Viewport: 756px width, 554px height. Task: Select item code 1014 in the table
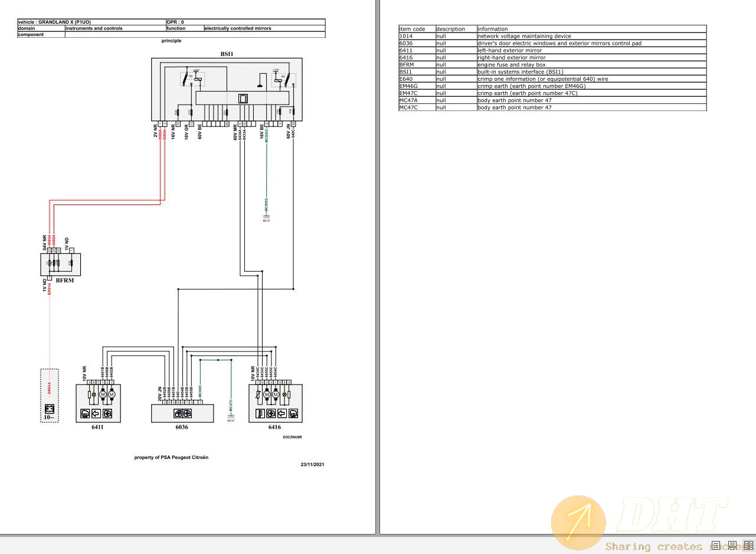417,36
